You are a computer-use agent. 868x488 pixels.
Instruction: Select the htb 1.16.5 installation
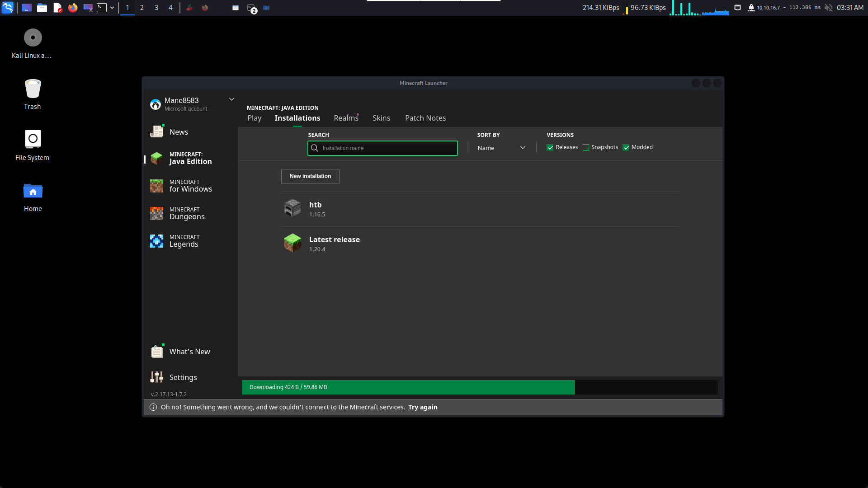tap(480, 209)
